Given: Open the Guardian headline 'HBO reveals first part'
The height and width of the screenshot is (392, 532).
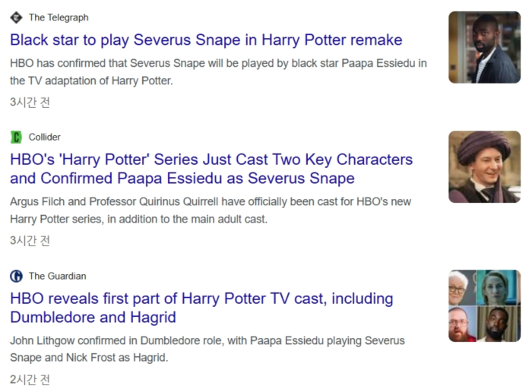Looking at the screenshot, I should 201,308.
